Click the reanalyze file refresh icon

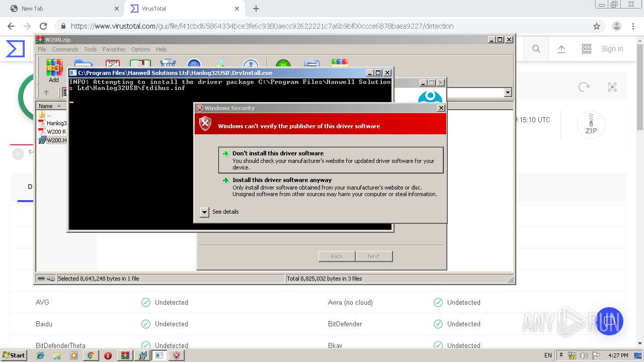coord(584,87)
